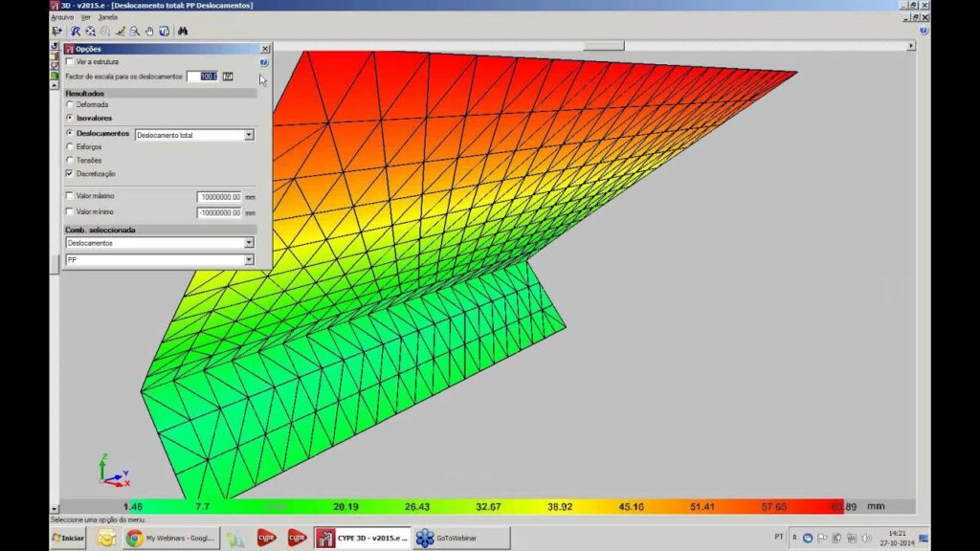Enable the Valor máximo checkbox
Viewport: 980px width, 551px height.
click(69, 196)
